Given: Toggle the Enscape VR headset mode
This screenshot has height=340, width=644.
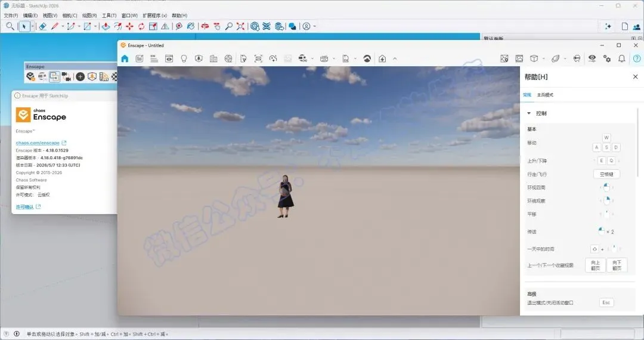Looking at the screenshot, I should (x=577, y=58).
